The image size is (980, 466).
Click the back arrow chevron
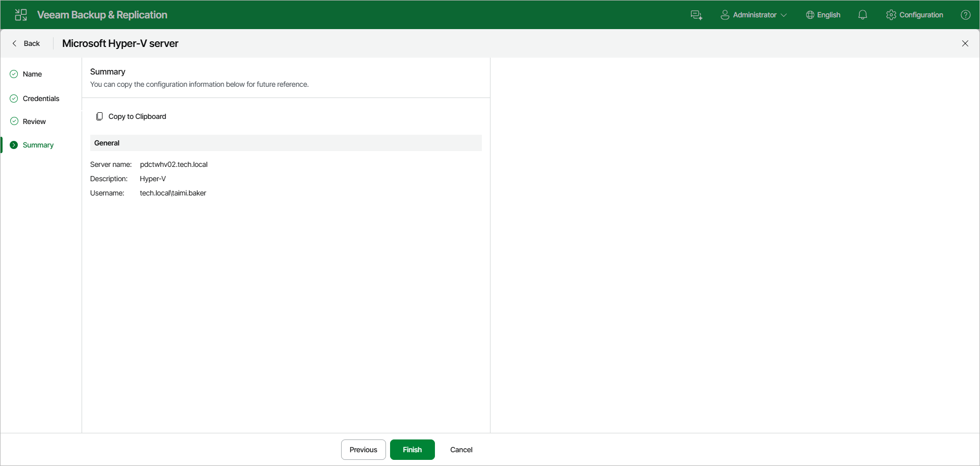coord(14,43)
